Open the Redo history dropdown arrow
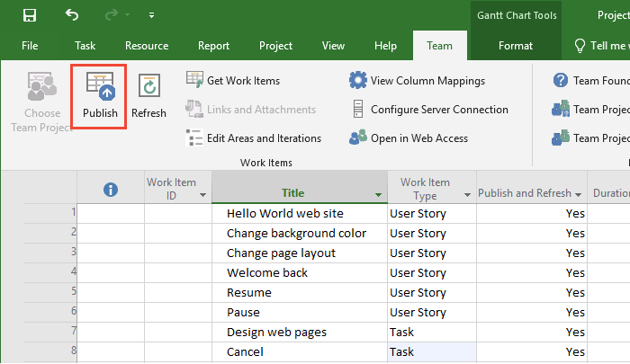630x364 pixels. (128, 15)
